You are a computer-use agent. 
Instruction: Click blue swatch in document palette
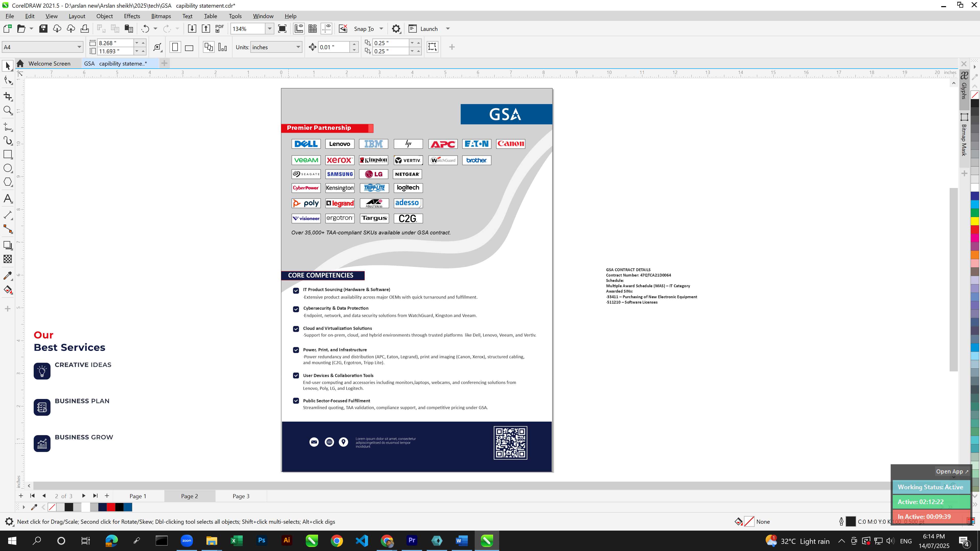[128, 507]
